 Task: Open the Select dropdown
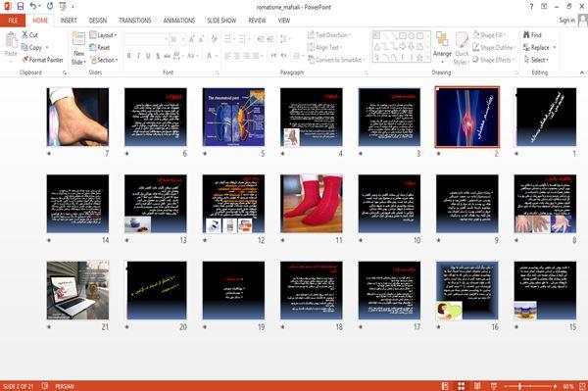click(537, 60)
